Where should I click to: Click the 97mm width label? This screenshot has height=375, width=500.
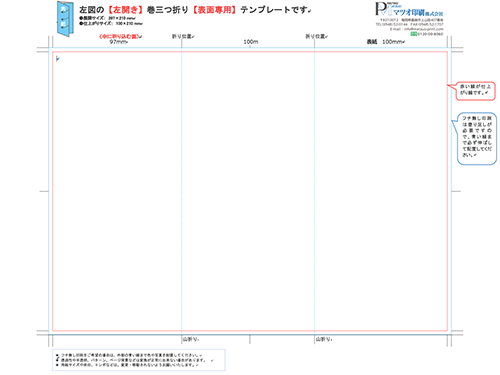118,42
